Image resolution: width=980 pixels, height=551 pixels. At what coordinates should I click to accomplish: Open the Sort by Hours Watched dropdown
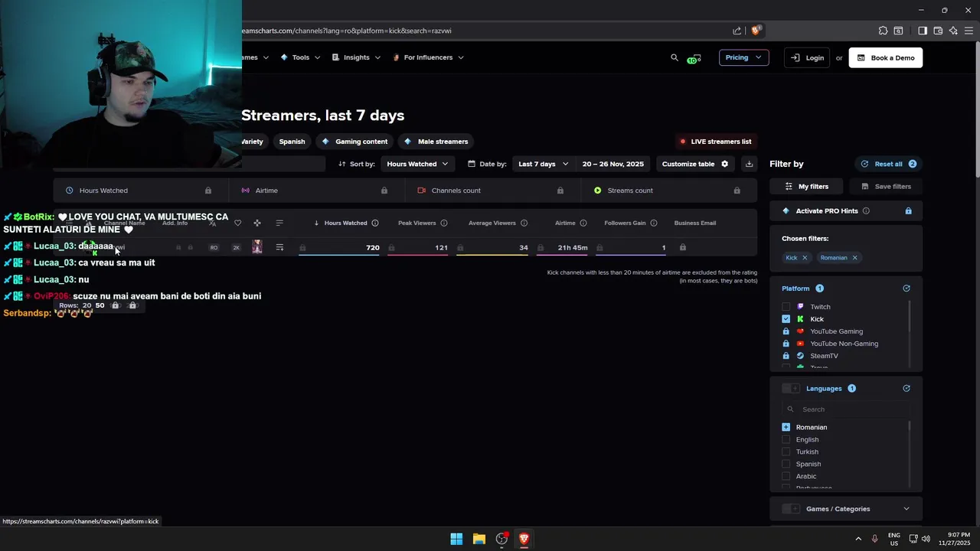417,164
